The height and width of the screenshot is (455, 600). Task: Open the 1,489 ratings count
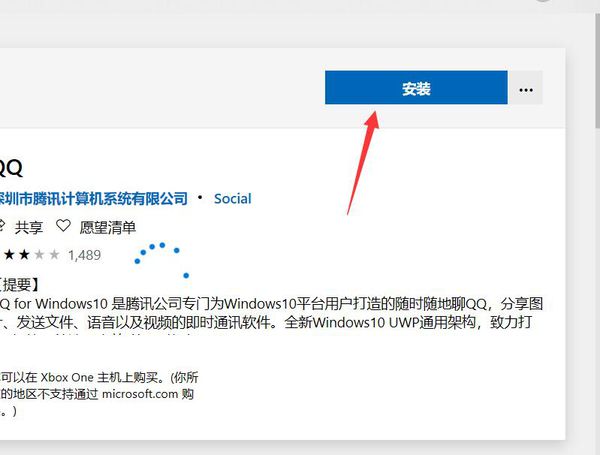click(x=85, y=255)
